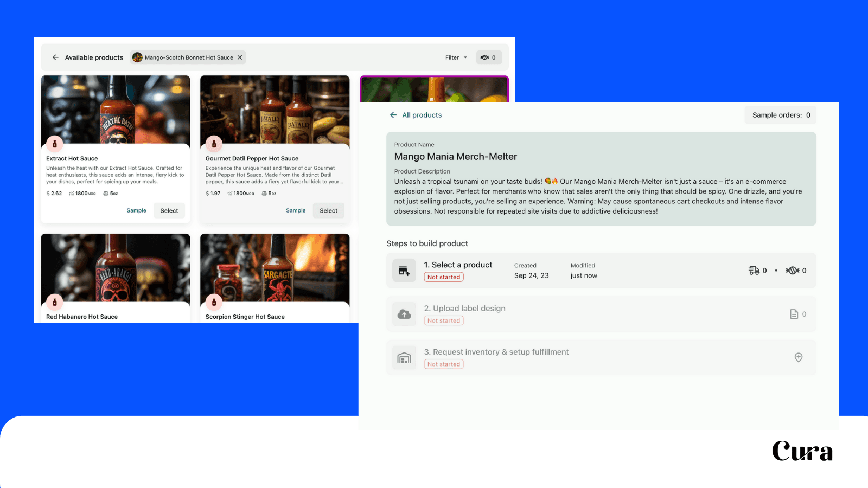Click the bottle badge on Extract Hot Sauce card
The width and height of the screenshot is (868, 488).
[x=55, y=144]
